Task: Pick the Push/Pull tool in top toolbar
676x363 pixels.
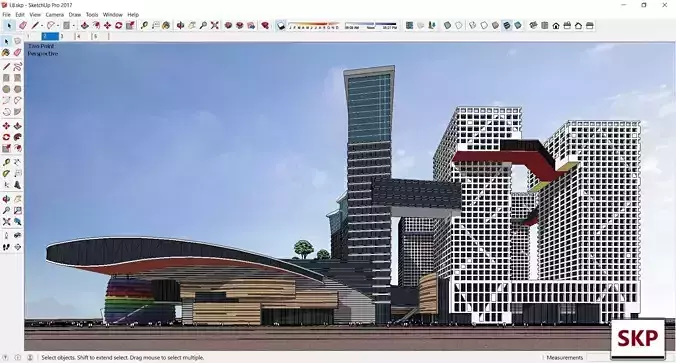Action: click(84, 25)
